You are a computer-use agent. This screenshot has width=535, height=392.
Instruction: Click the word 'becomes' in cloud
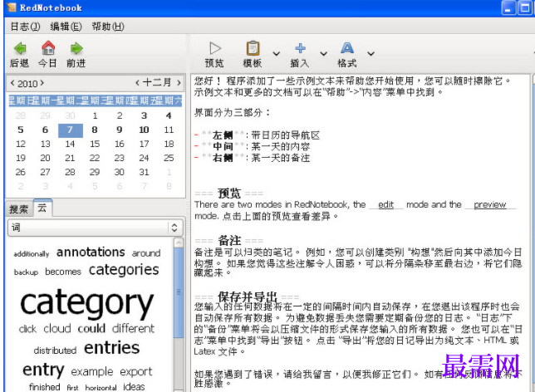tap(63, 272)
